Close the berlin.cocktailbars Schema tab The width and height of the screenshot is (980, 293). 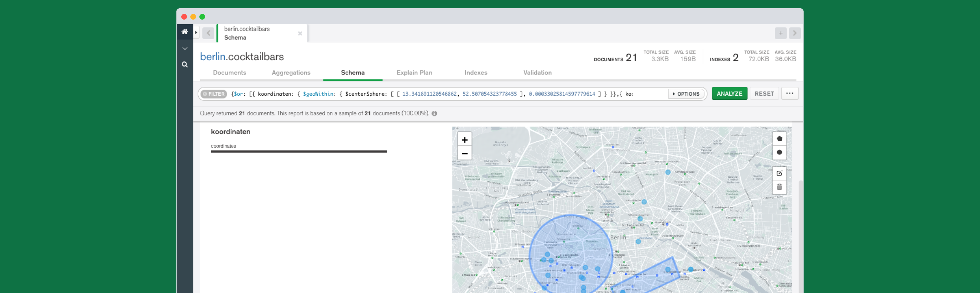[x=300, y=34]
